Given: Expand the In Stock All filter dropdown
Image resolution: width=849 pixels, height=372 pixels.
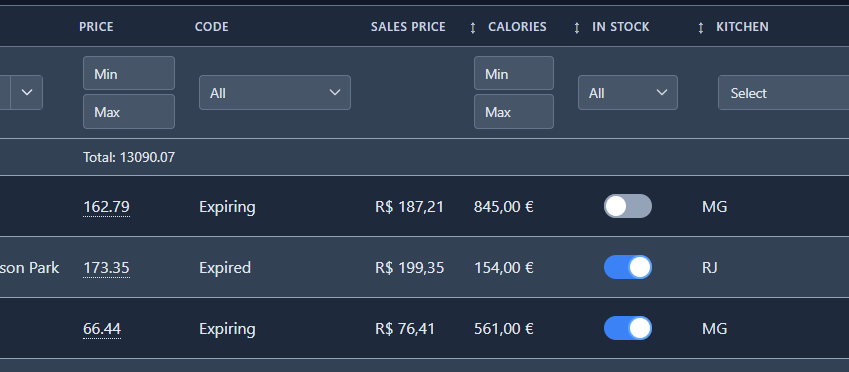Looking at the screenshot, I should [x=628, y=93].
